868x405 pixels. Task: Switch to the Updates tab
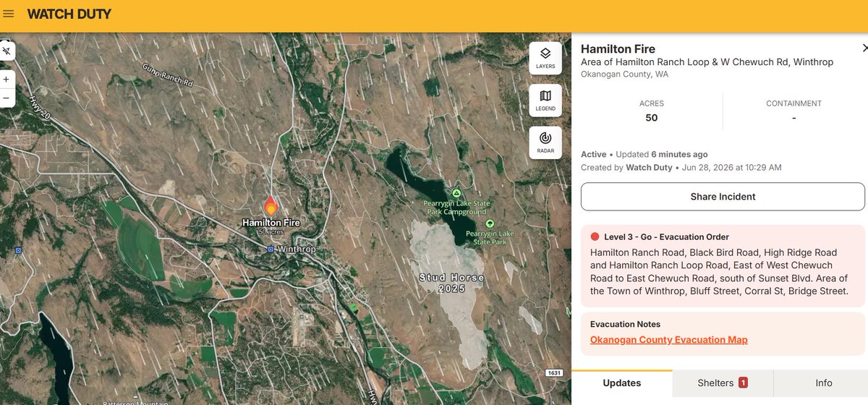click(621, 383)
